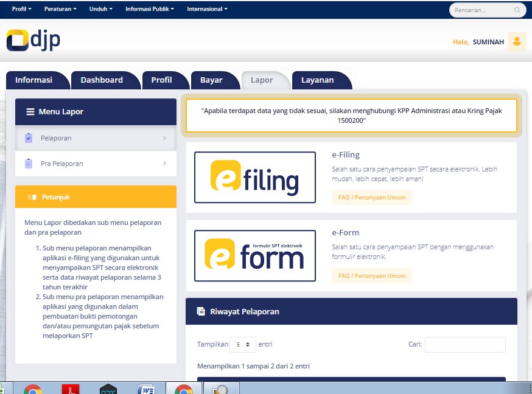Open the Tampilkan entries dropdown

tap(243, 345)
